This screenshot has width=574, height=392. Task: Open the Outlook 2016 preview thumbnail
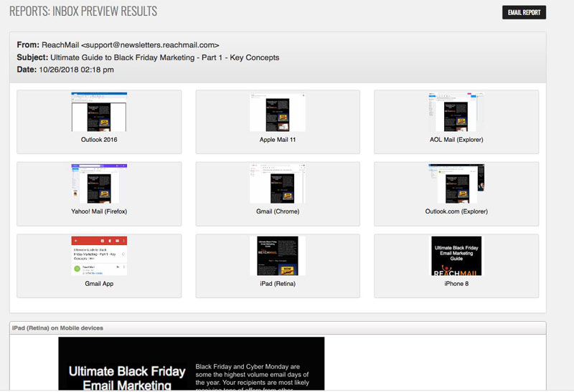coord(99,112)
